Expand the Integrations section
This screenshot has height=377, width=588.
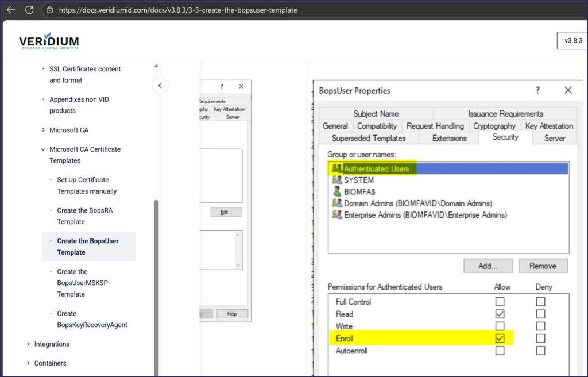[28, 344]
